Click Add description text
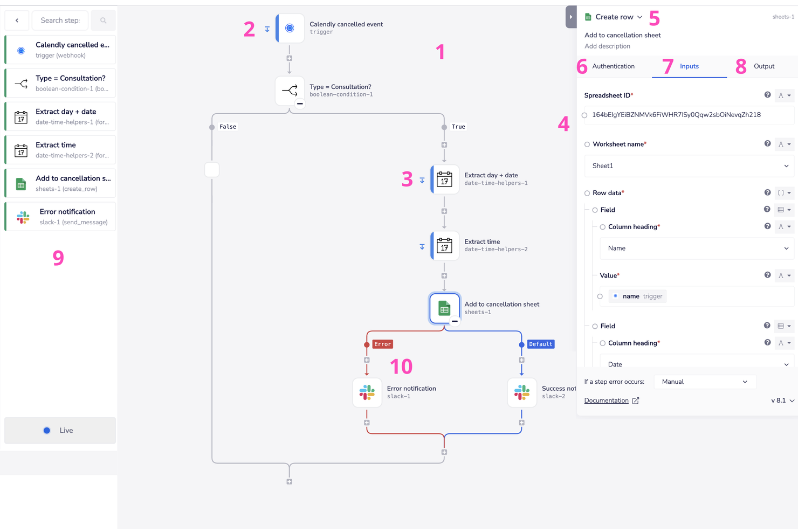Image resolution: width=798 pixels, height=532 pixels. click(607, 46)
